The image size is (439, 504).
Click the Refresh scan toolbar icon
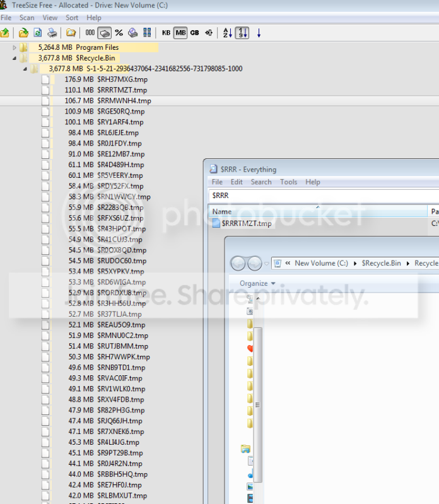tap(38, 33)
